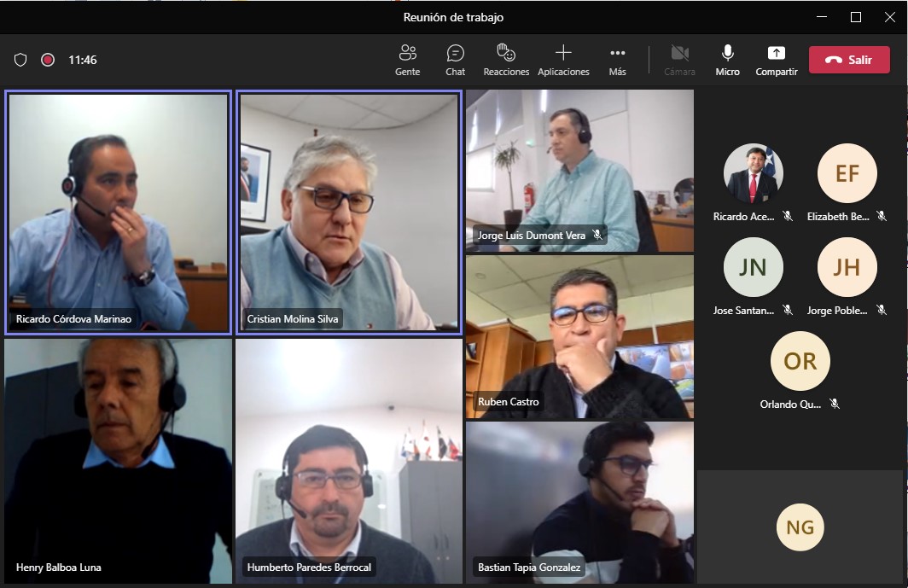Share screen with Compartir
This screenshot has width=908, height=588.
tap(777, 60)
